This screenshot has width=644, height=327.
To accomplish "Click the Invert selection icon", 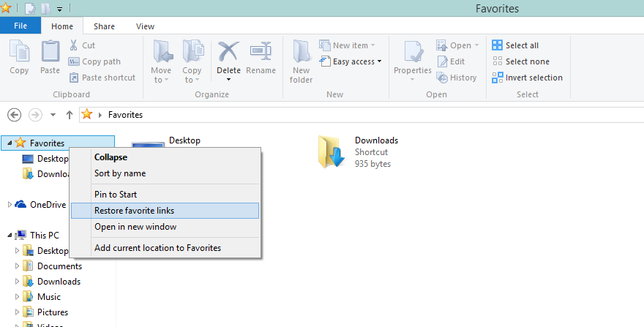I will 498,78.
